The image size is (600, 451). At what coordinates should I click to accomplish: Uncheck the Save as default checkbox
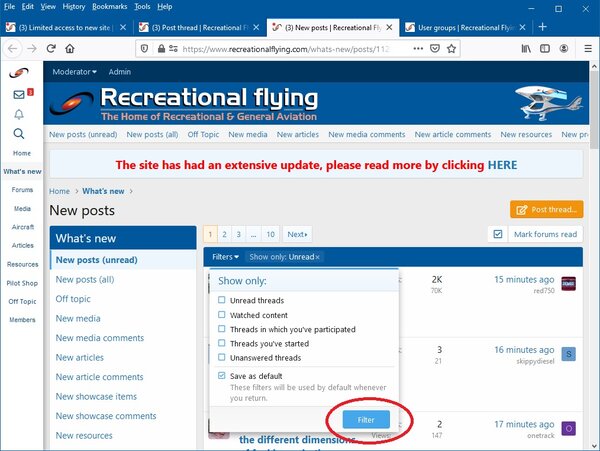tap(222, 375)
